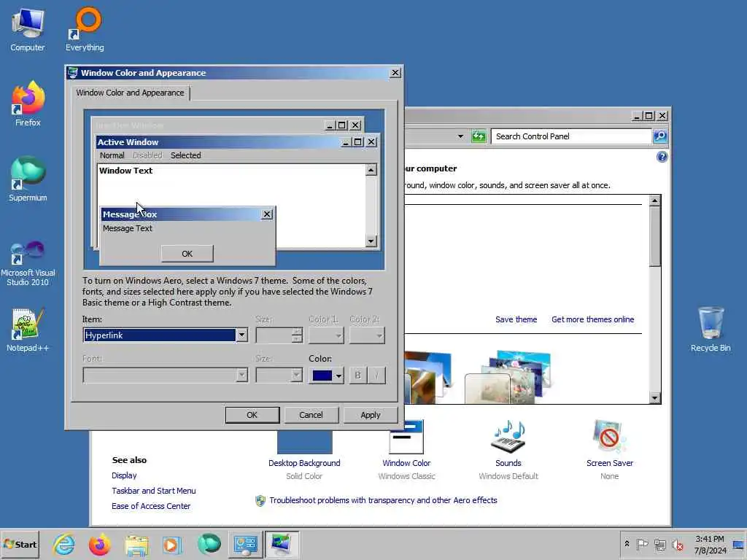Open Taskbar and Start Menu link

click(153, 491)
